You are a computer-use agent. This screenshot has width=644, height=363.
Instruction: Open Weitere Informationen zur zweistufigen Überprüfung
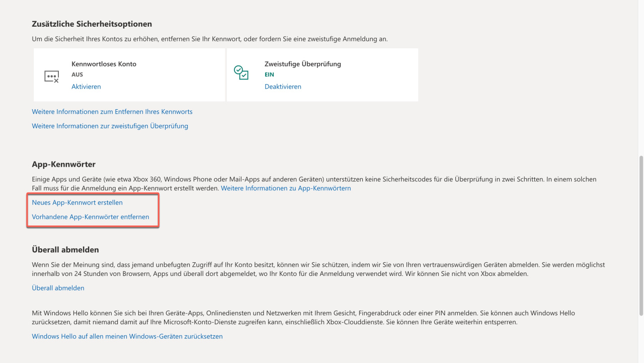(110, 126)
